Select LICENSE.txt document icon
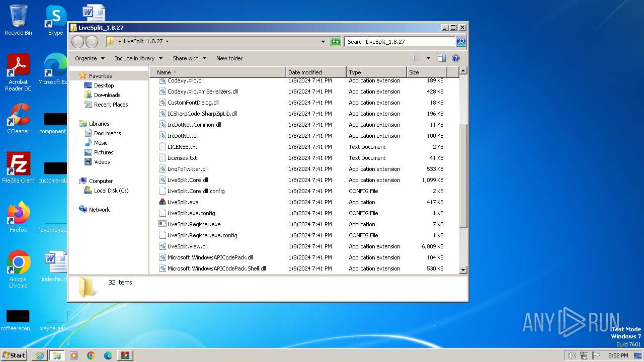 pyautogui.click(x=163, y=147)
